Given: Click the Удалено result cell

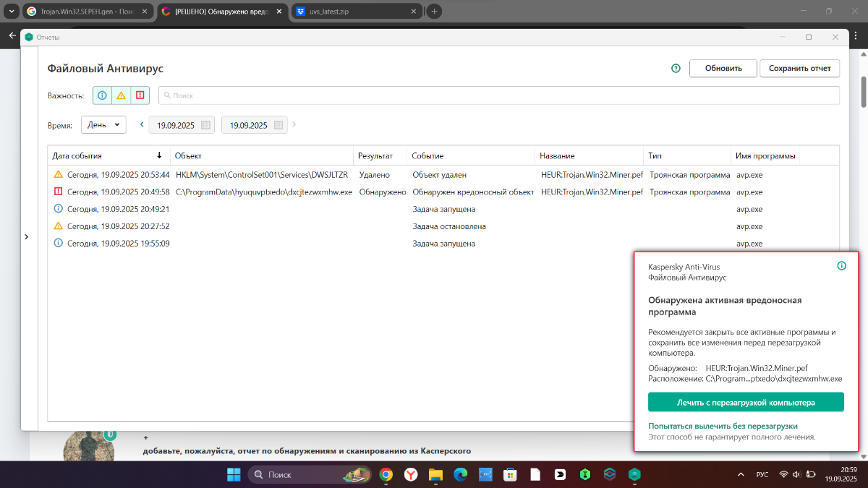Looking at the screenshot, I should [374, 174].
